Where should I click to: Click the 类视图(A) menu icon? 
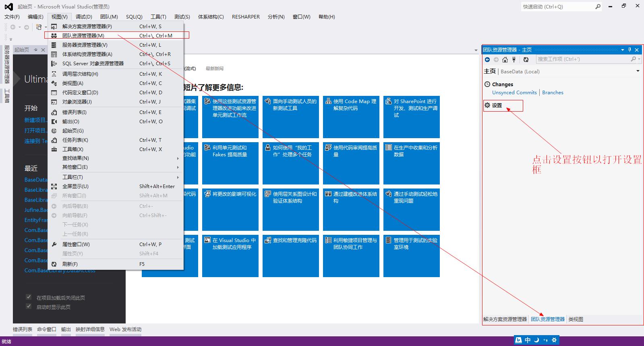pos(54,83)
